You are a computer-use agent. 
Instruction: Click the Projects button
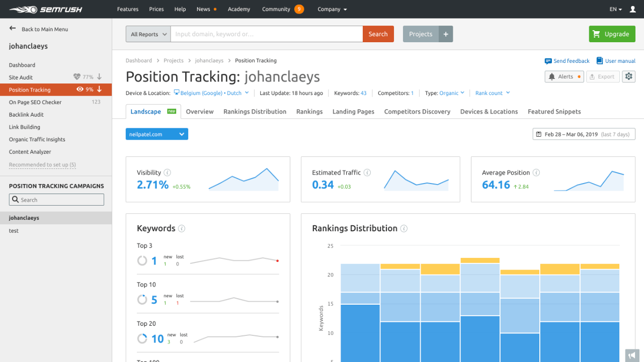421,34
